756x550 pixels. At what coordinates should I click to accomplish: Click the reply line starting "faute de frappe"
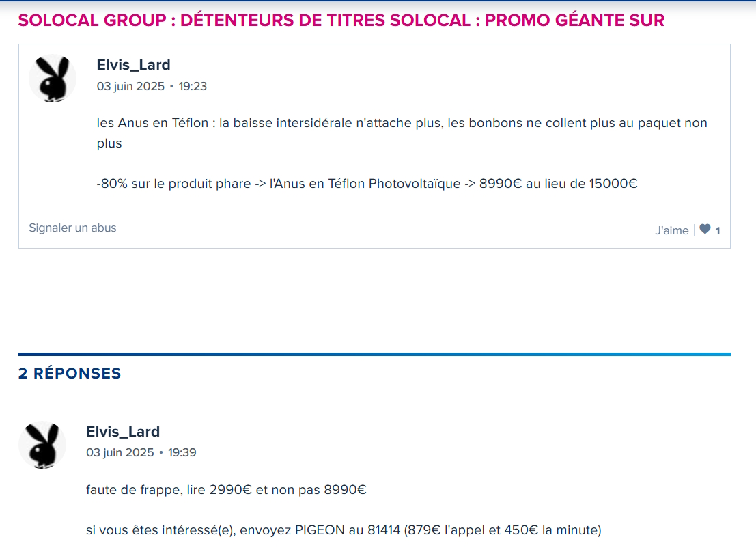click(x=226, y=490)
